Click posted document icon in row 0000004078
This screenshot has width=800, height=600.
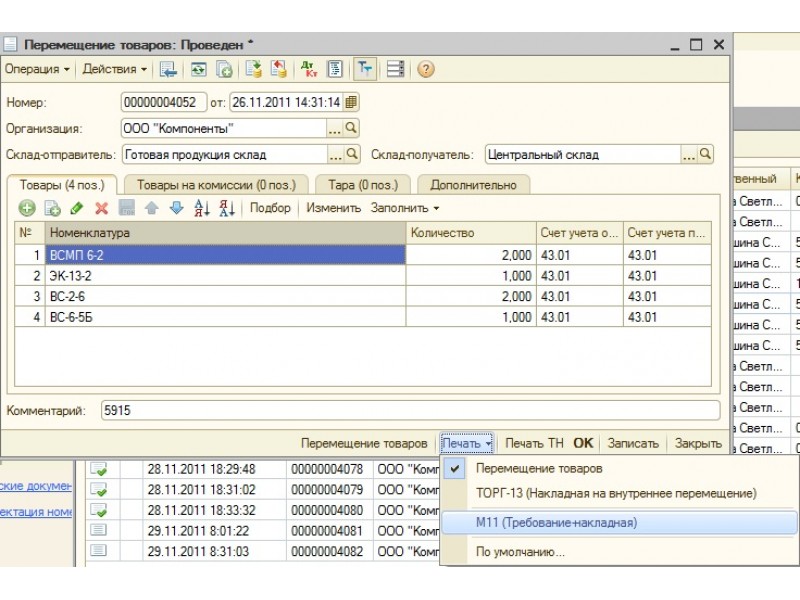point(98,469)
